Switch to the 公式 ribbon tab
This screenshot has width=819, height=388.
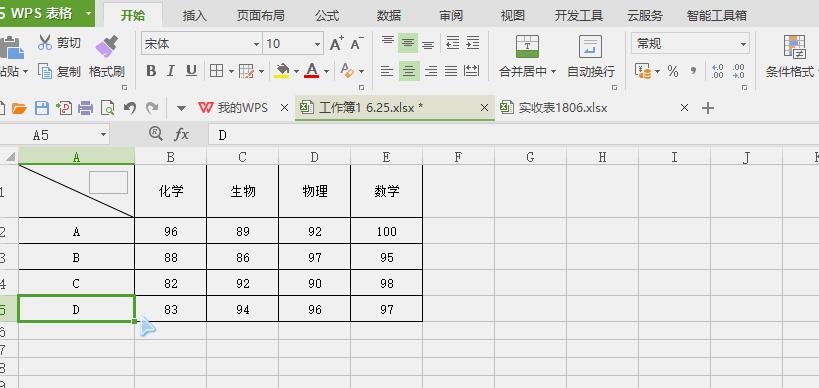pos(327,16)
